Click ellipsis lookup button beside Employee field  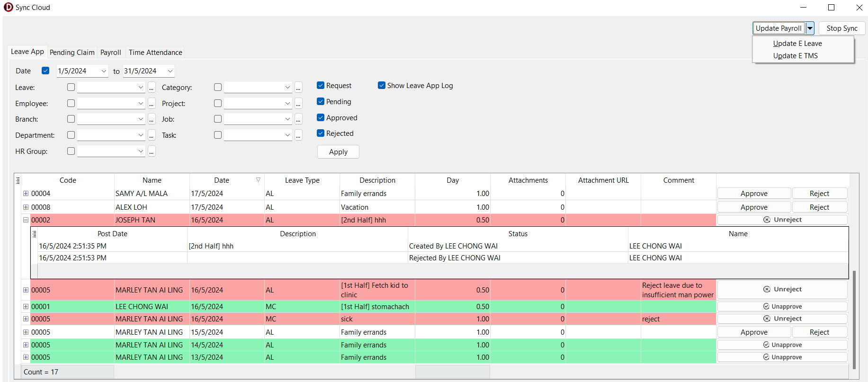tap(152, 104)
